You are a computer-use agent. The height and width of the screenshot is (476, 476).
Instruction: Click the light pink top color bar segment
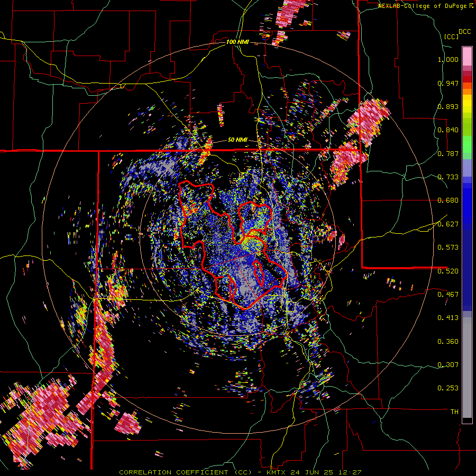(x=467, y=56)
